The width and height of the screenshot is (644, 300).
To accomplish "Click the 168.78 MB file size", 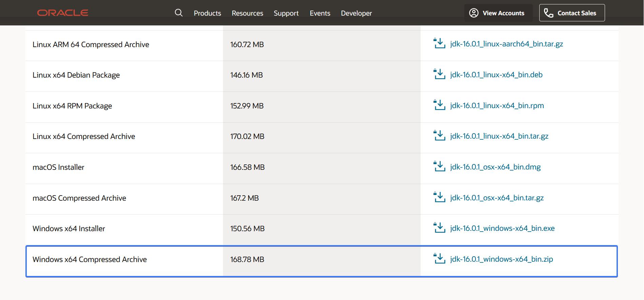I will coord(247,260).
